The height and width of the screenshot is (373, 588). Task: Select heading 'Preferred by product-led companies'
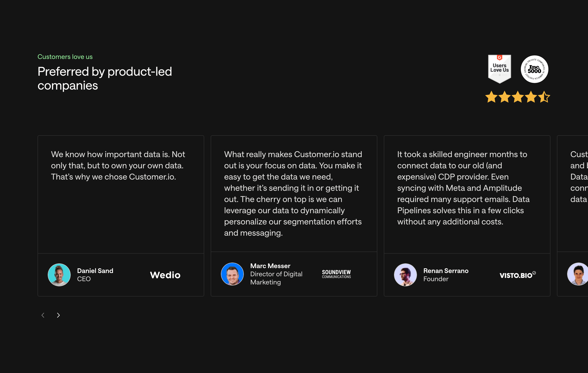coord(105,78)
